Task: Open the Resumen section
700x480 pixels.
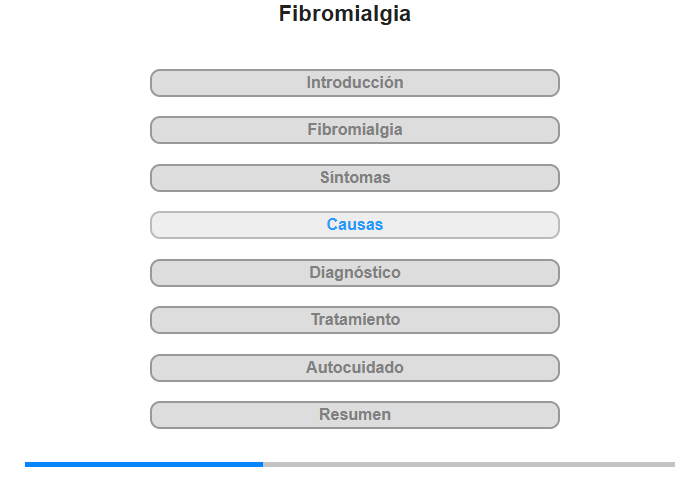Action: coord(355,415)
